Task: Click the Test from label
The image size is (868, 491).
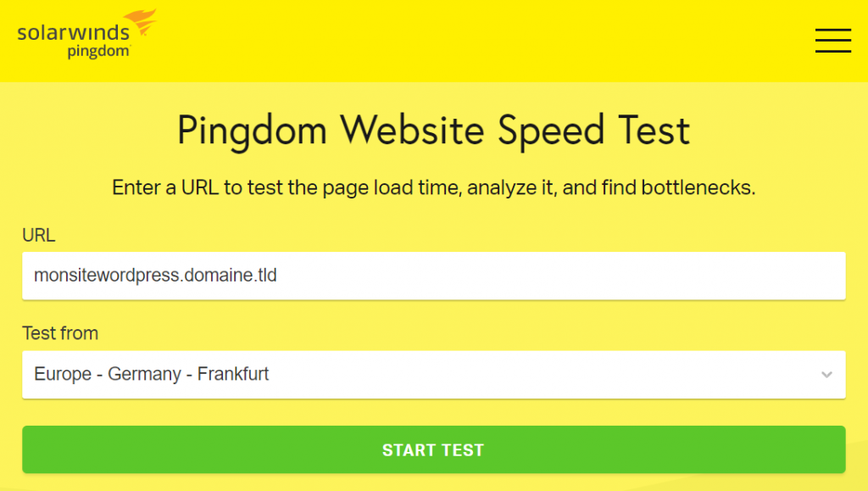Action: pyautogui.click(x=60, y=333)
